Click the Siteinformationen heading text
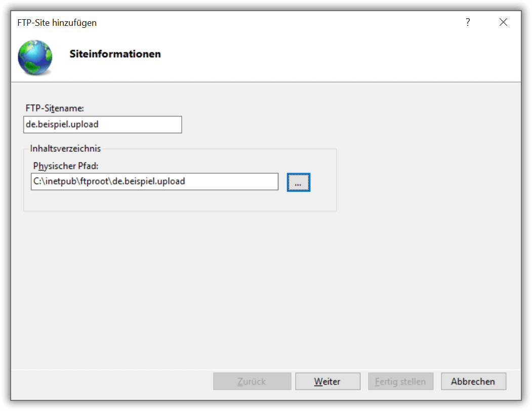The width and height of the screenshot is (532, 411). point(115,54)
